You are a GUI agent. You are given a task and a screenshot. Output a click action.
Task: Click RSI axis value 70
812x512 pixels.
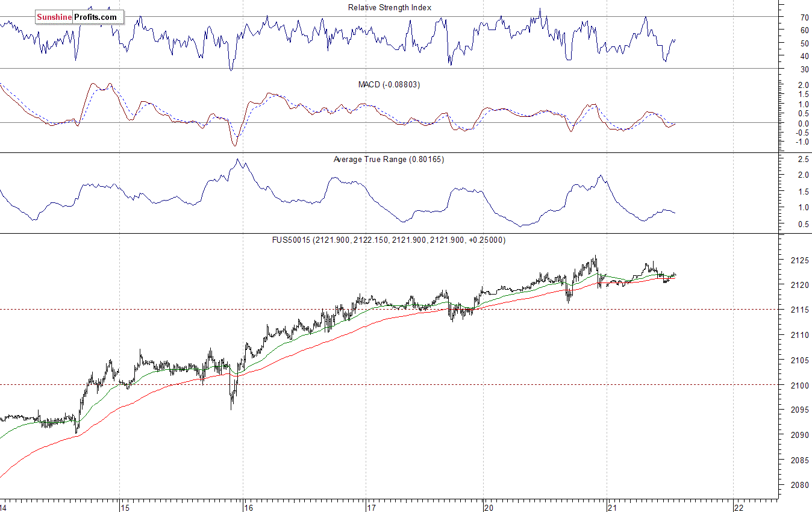coord(804,17)
